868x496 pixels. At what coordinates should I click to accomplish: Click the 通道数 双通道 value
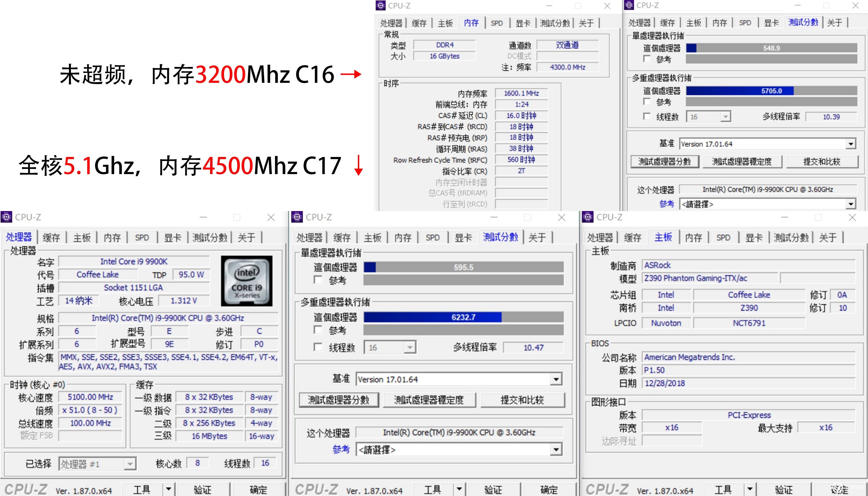(x=567, y=45)
